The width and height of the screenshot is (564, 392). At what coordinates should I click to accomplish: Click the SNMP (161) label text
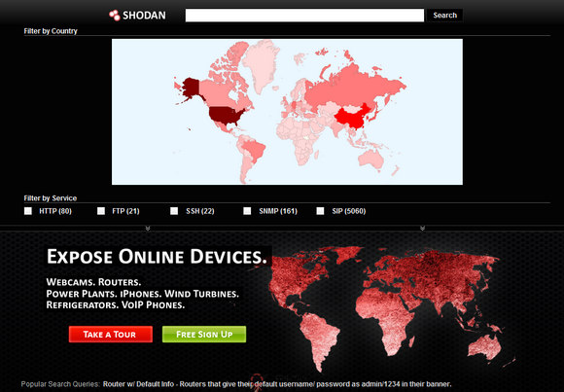pos(278,211)
